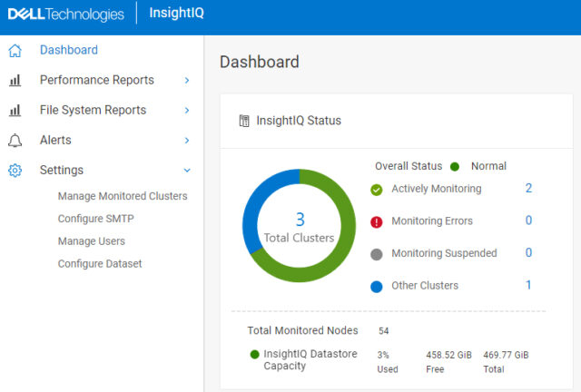Click the Dashboard page heading
The height and width of the screenshot is (392, 581).
[x=260, y=62]
